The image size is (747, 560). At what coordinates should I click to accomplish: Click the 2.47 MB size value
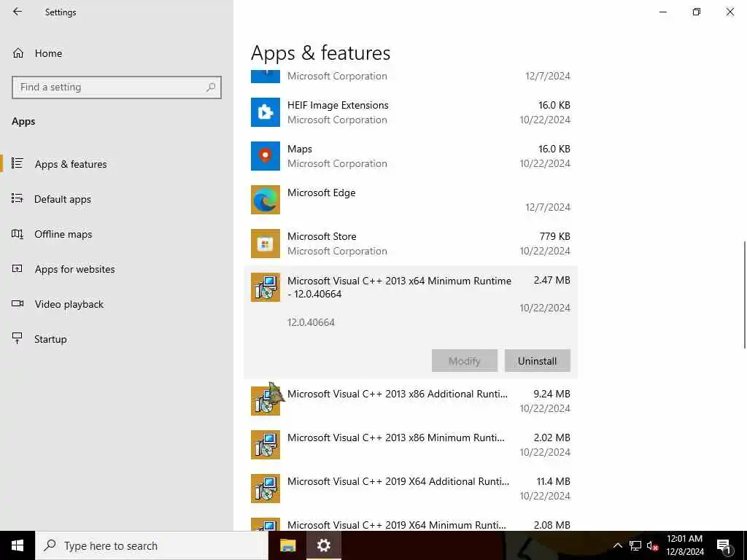click(x=552, y=281)
